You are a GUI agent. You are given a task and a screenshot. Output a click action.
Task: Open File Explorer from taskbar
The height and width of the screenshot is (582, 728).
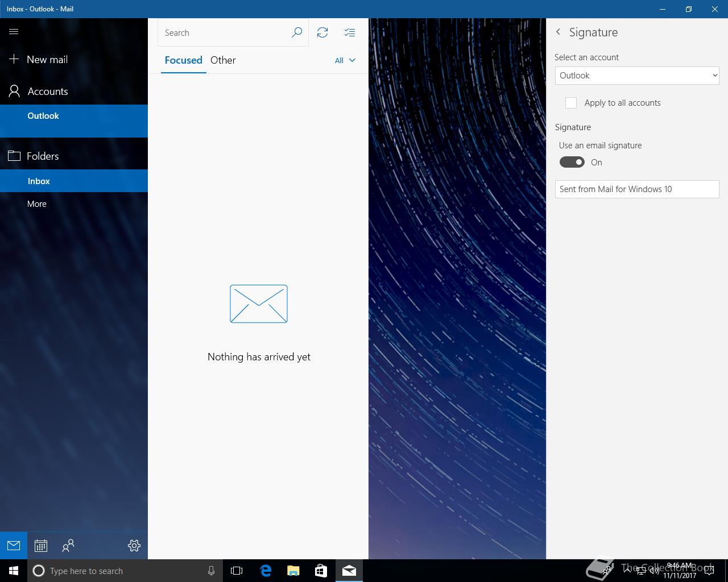pyautogui.click(x=293, y=571)
